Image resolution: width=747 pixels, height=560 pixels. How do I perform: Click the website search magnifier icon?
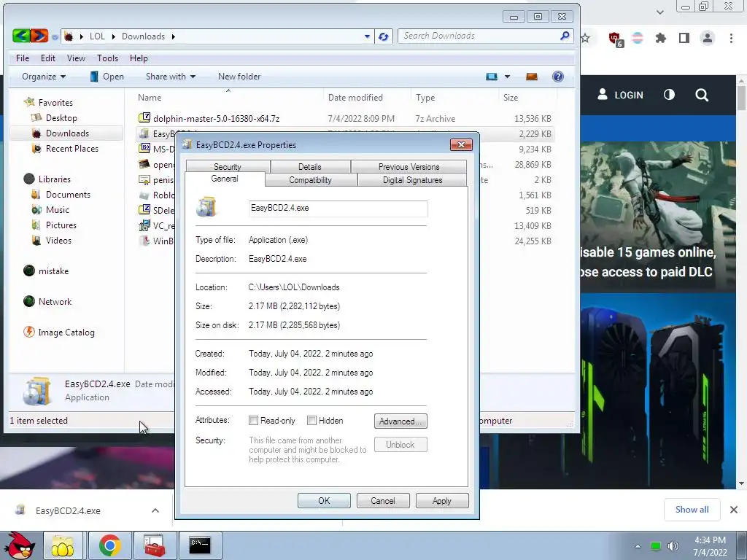[701, 95]
